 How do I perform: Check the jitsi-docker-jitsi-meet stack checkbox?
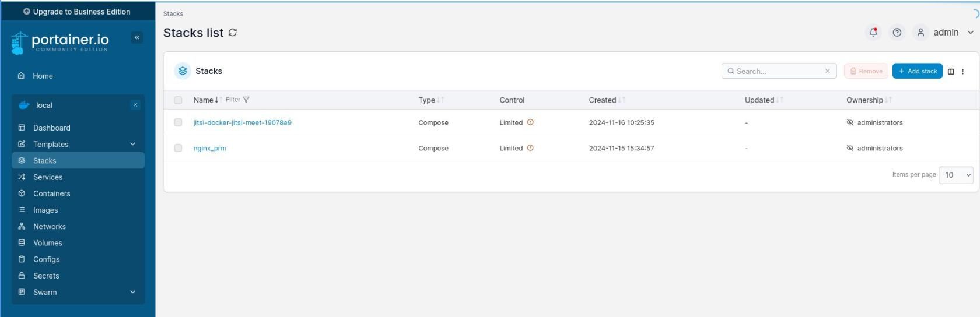click(178, 122)
